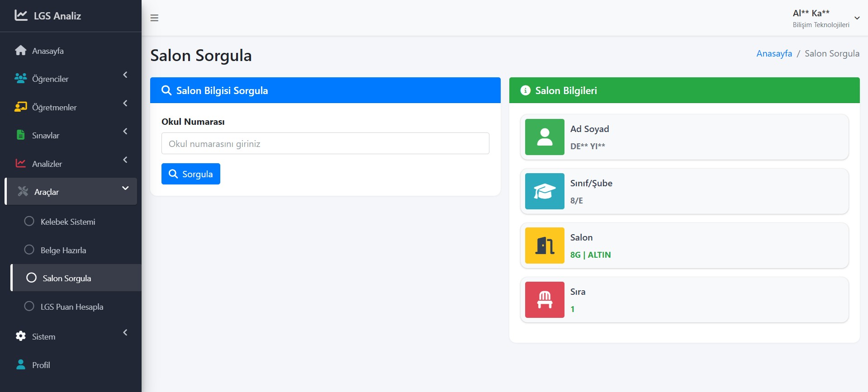
Task: Open the Profil menu item
Action: point(41,365)
